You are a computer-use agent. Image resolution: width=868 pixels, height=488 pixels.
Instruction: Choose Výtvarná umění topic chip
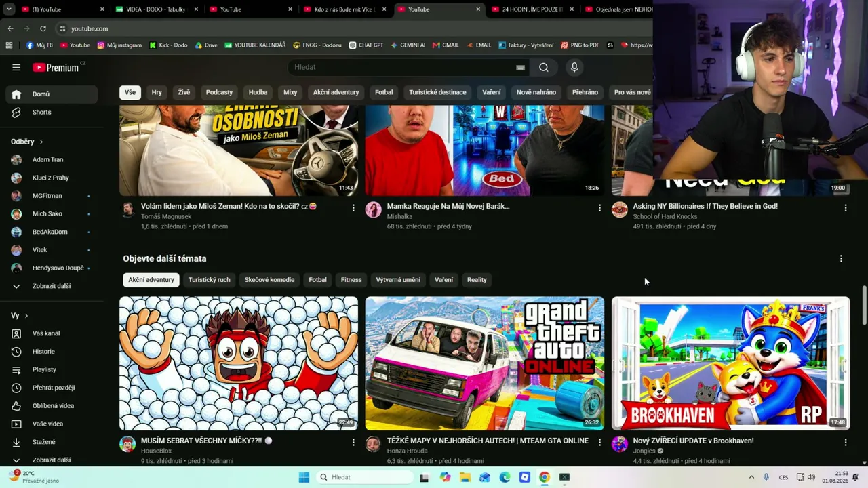click(398, 280)
